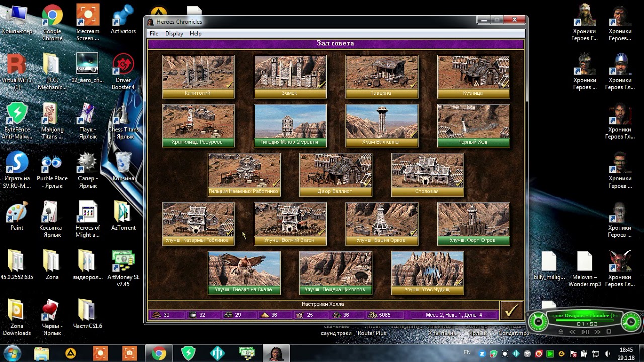Pick the Гильдия Наемных Работников card
This screenshot has width=644, height=362.
pos(244,174)
